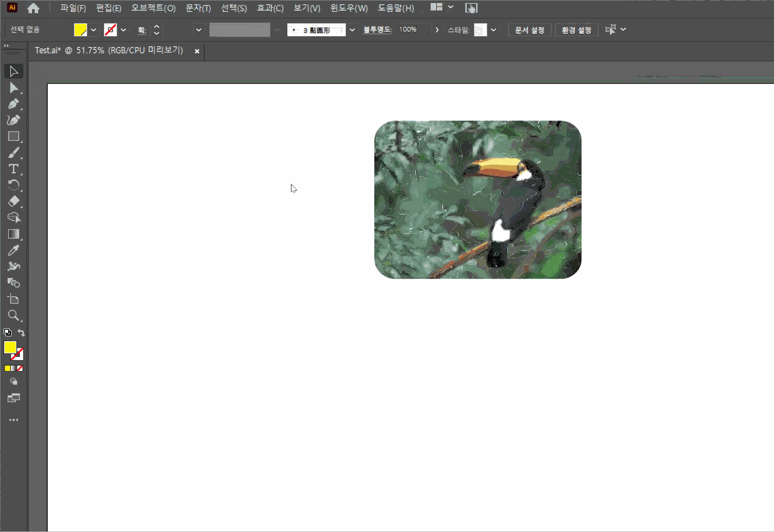Click the 환경 설정 button

(x=576, y=30)
